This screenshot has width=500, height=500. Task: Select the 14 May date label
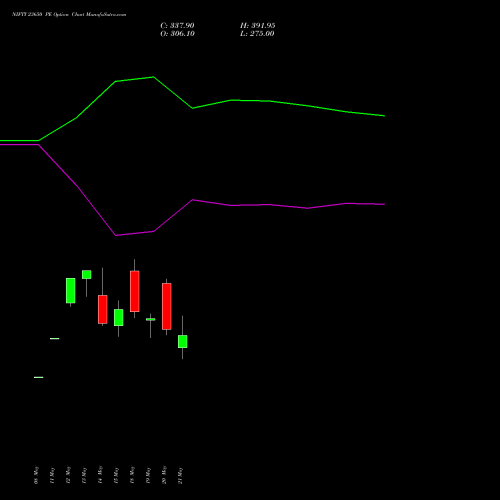coord(100,475)
